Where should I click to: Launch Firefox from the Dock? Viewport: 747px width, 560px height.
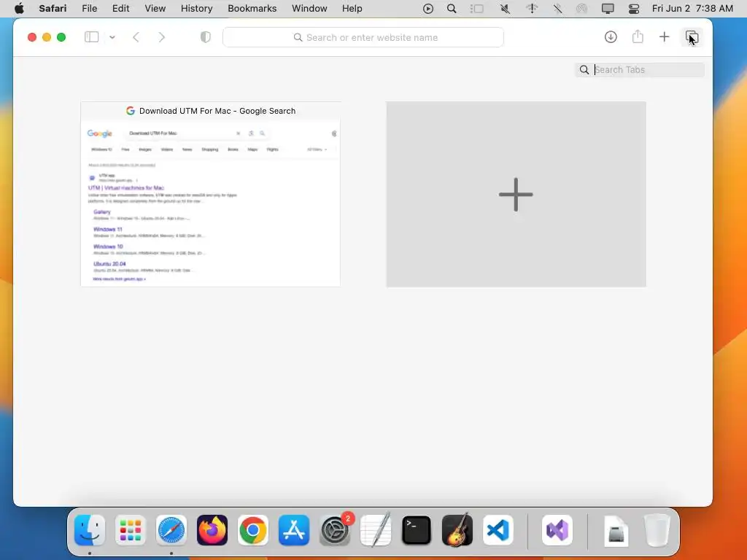(x=212, y=530)
